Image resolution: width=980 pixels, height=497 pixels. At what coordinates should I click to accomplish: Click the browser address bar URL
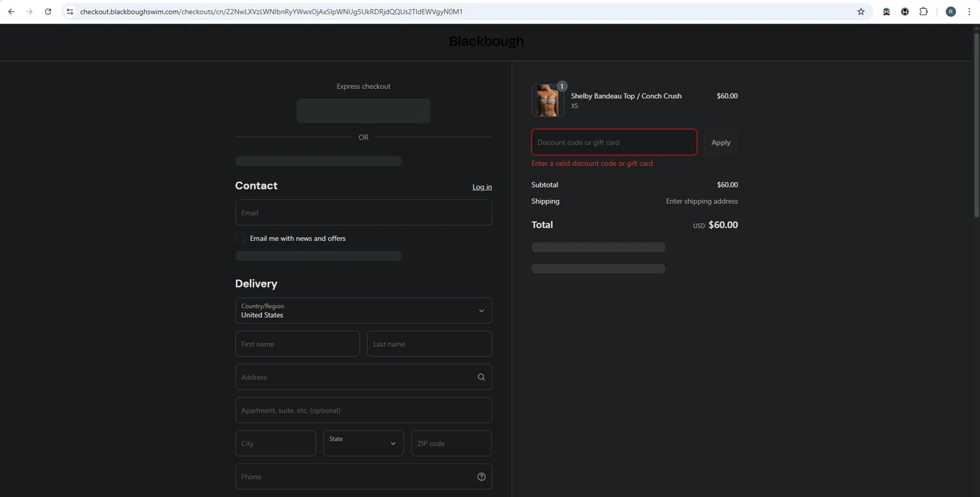point(271,12)
